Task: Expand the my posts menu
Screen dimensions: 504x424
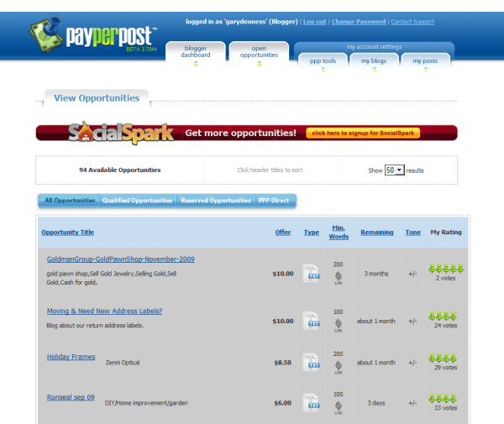Action: pyautogui.click(x=424, y=61)
